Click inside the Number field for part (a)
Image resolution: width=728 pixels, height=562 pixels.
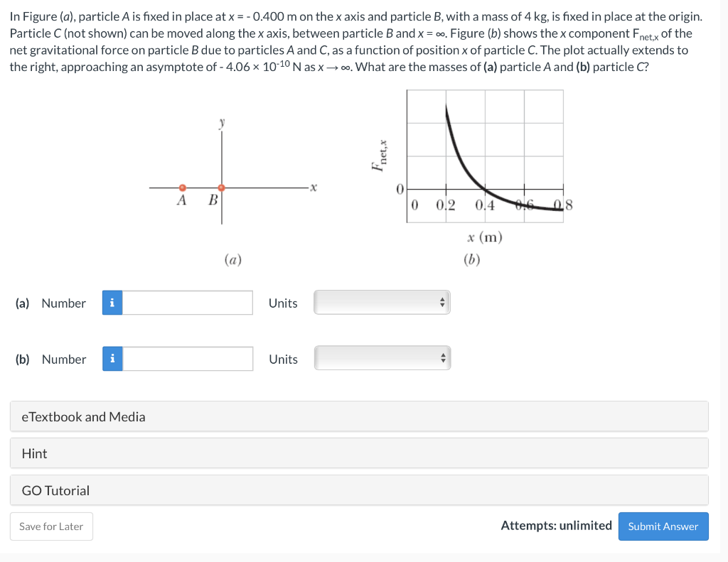[187, 302]
